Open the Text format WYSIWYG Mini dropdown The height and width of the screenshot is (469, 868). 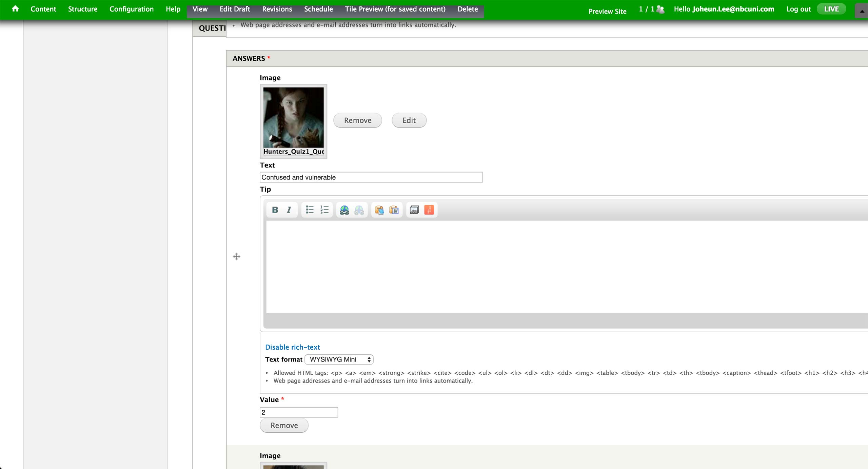pyautogui.click(x=339, y=359)
